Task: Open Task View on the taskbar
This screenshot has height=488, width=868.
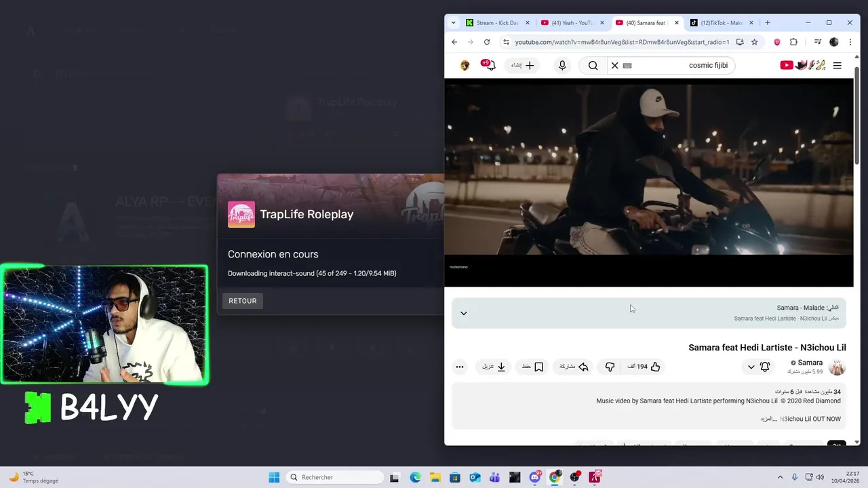Action: coord(395,477)
